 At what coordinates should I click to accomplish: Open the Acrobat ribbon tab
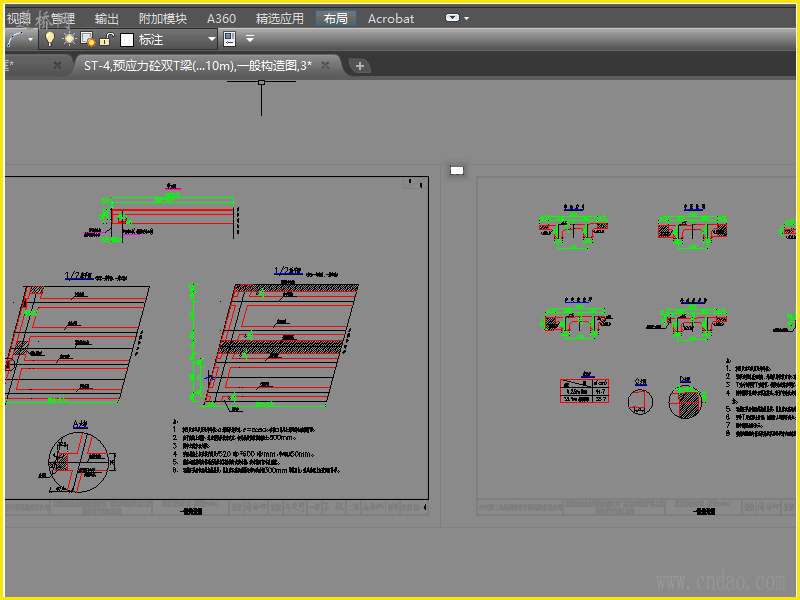point(391,18)
